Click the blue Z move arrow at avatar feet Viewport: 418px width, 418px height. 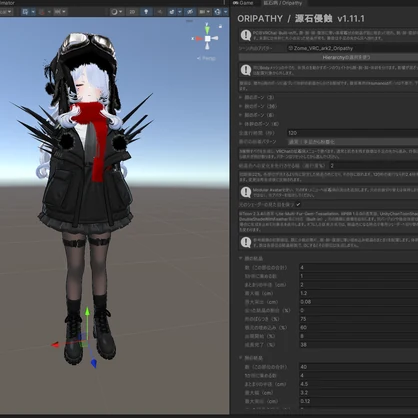click(93, 362)
